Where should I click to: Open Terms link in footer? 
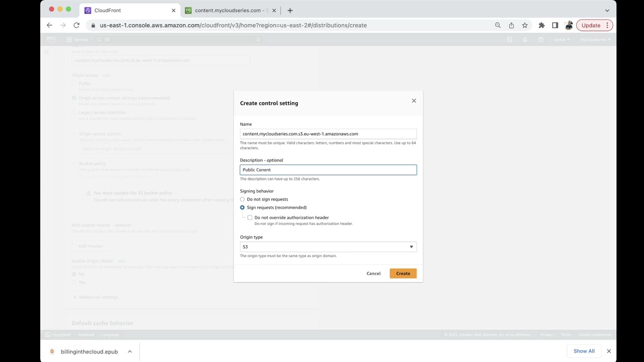click(x=566, y=335)
